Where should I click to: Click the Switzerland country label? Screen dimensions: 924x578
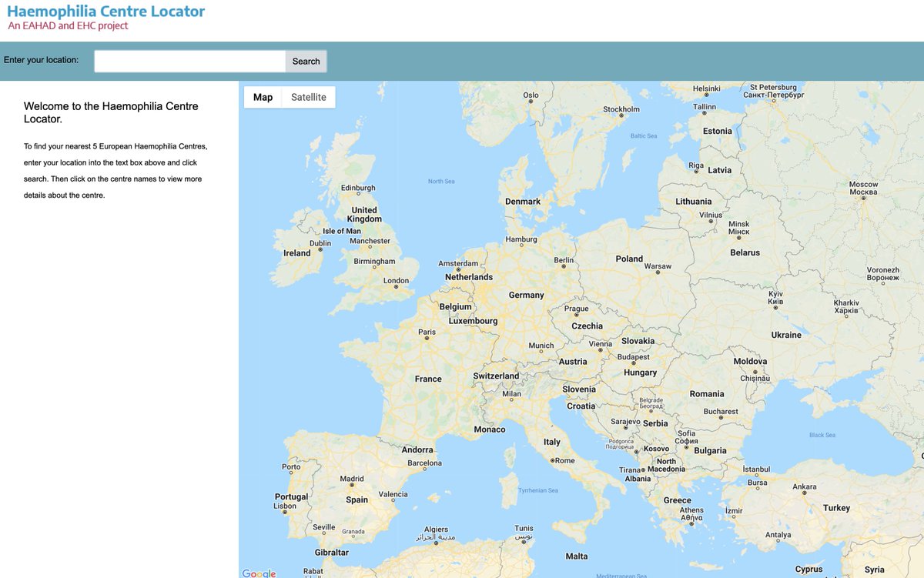click(x=496, y=376)
